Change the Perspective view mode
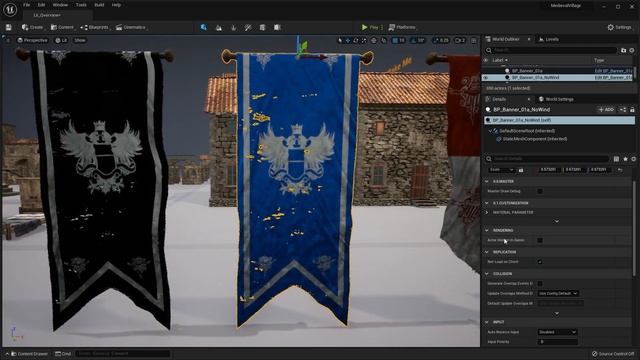The image size is (640, 360). [33, 40]
